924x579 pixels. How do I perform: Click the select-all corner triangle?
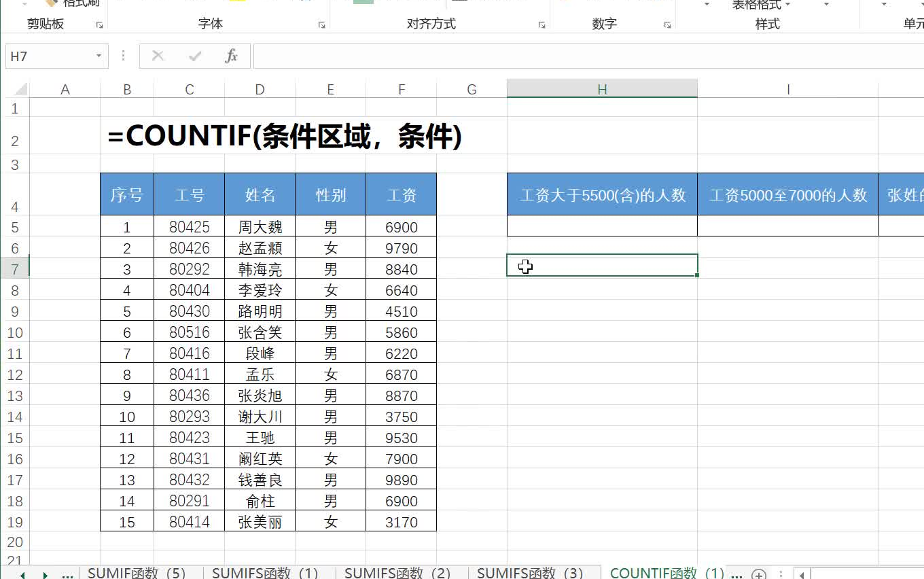click(x=20, y=89)
